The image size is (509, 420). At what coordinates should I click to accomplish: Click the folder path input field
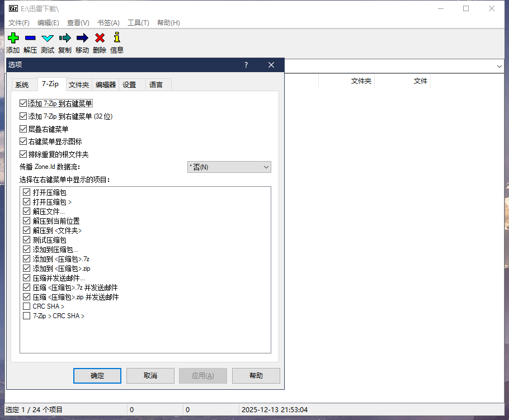pyautogui.click(x=392, y=66)
